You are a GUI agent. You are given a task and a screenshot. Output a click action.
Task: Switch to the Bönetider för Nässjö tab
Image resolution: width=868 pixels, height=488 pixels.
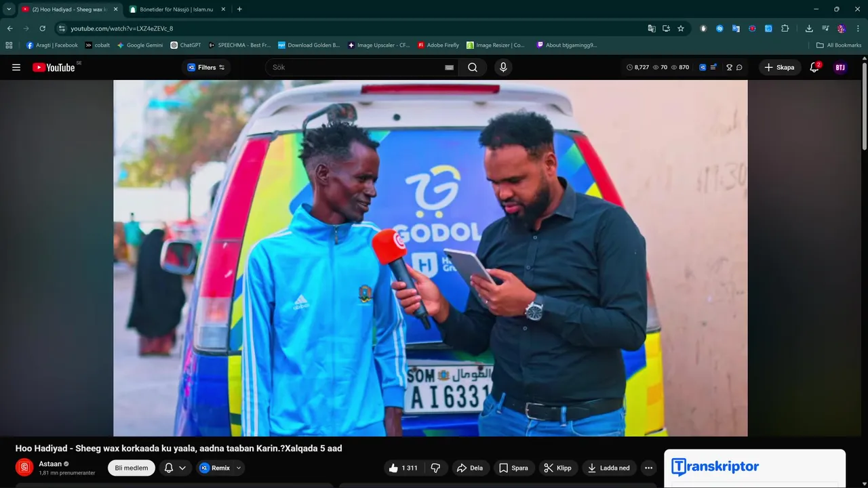point(176,9)
